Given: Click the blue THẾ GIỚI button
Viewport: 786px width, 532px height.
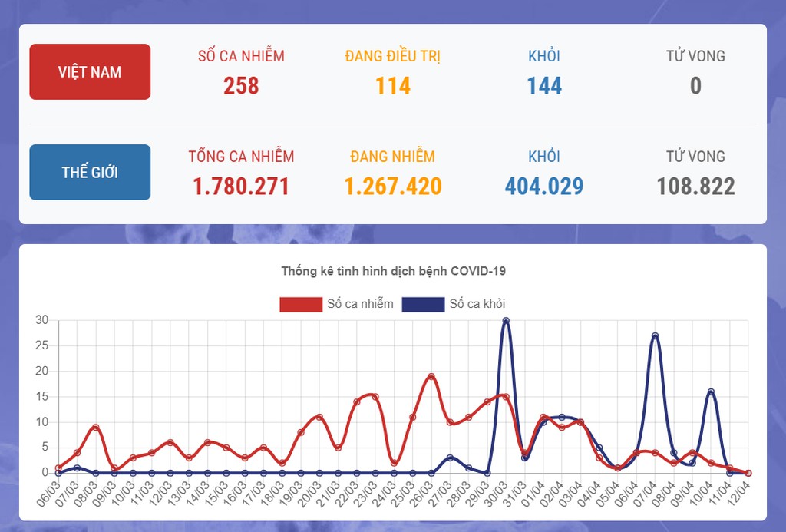Looking at the screenshot, I should click(x=90, y=172).
